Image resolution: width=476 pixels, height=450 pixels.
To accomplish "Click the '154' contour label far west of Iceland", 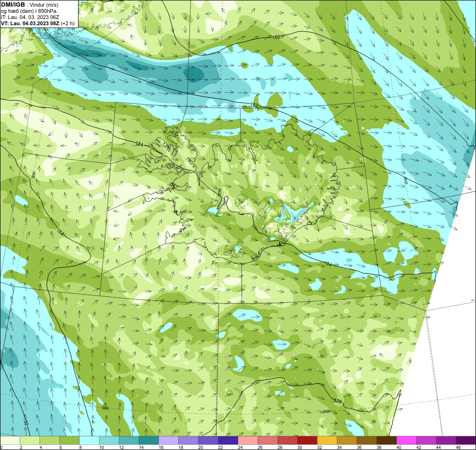I will (60, 232).
